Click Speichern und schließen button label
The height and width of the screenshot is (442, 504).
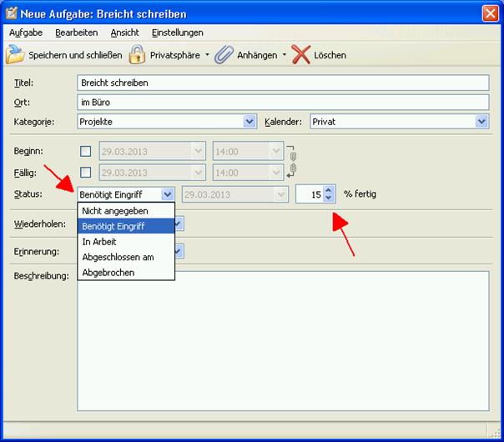click(75, 55)
